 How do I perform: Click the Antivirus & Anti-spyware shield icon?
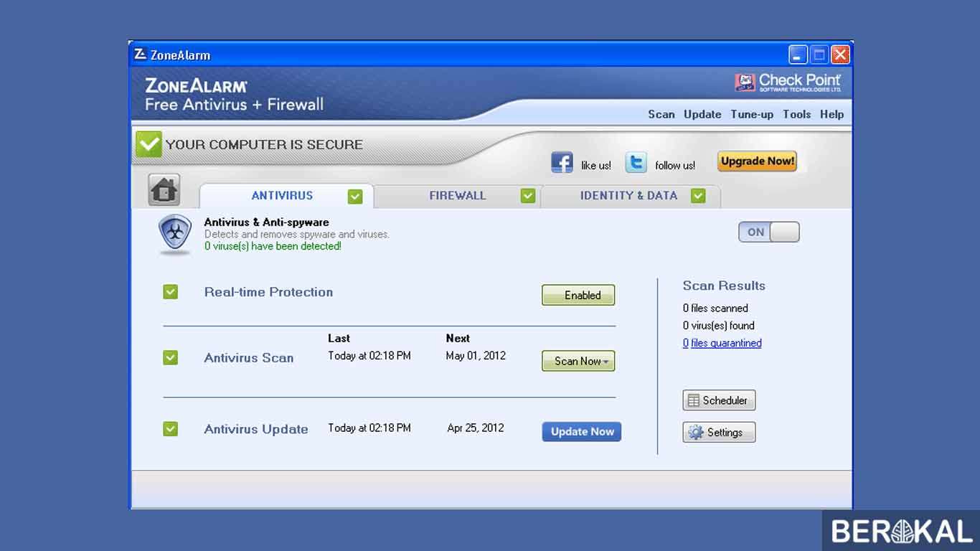click(174, 233)
